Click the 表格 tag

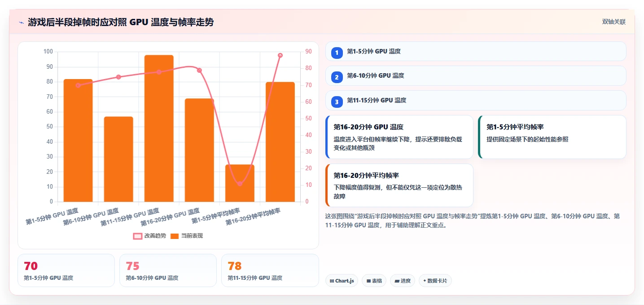coord(374,281)
